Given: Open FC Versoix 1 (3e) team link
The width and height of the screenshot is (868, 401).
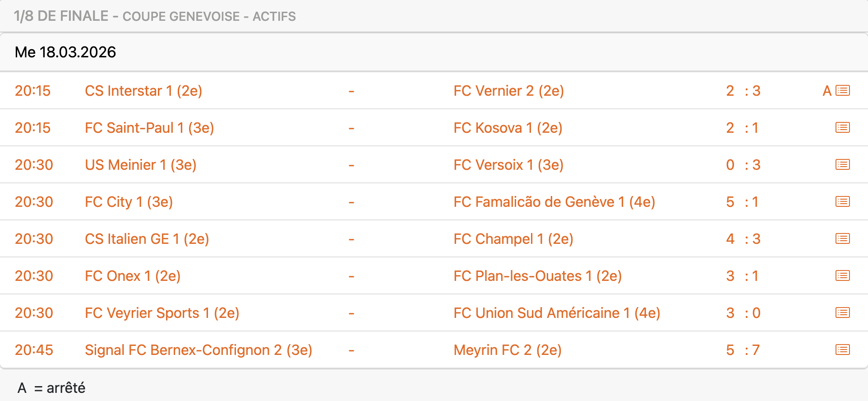Looking at the screenshot, I should point(508,165).
